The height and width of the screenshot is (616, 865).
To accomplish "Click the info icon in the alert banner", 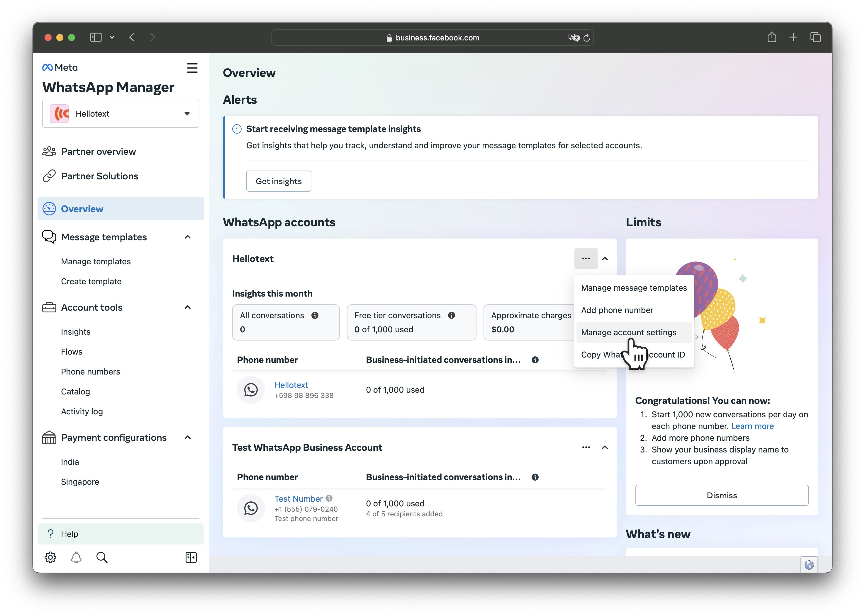I will point(237,129).
